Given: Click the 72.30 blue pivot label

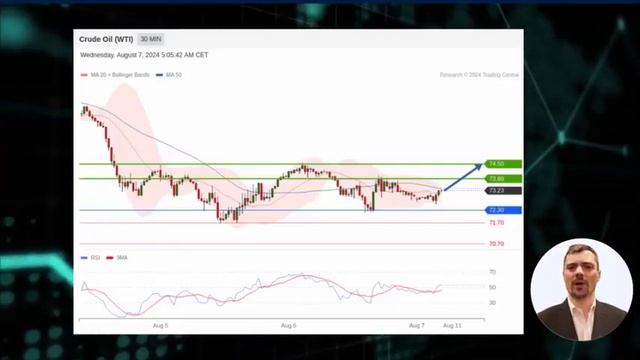Looking at the screenshot, I should (503, 210).
